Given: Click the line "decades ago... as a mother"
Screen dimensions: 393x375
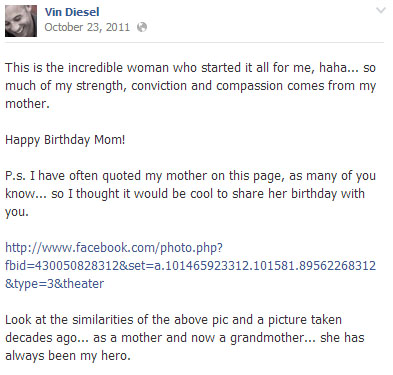Looking at the screenshot, I should click(x=185, y=338).
